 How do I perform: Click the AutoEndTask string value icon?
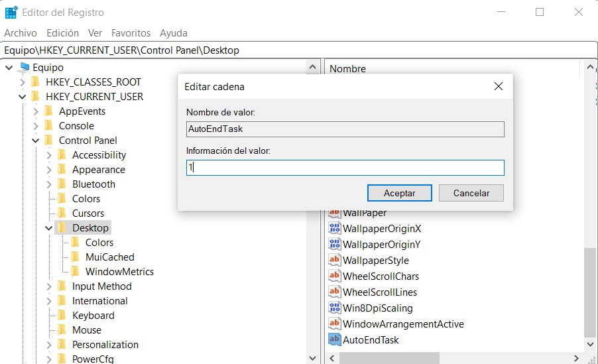(x=335, y=339)
